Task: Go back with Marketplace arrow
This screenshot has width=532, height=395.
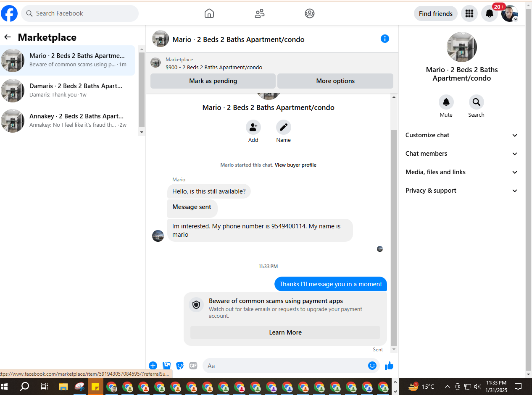Action: [8, 37]
